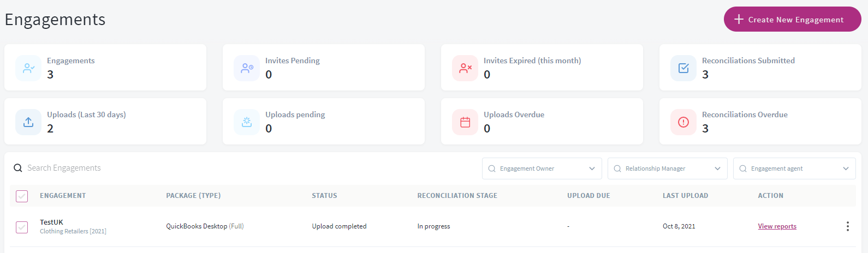868x253 pixels.
Task: Click the Uploads Last 30 days icon
Action: [28, 122]
